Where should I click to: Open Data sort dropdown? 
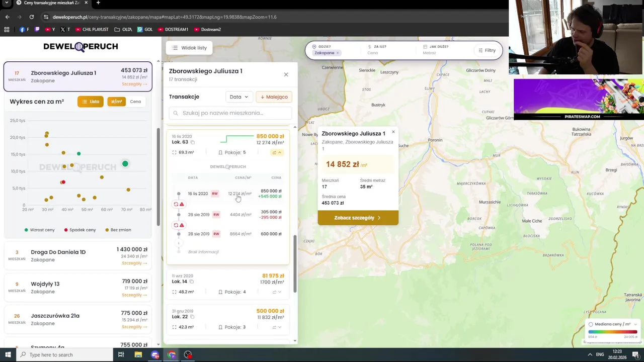239,97
